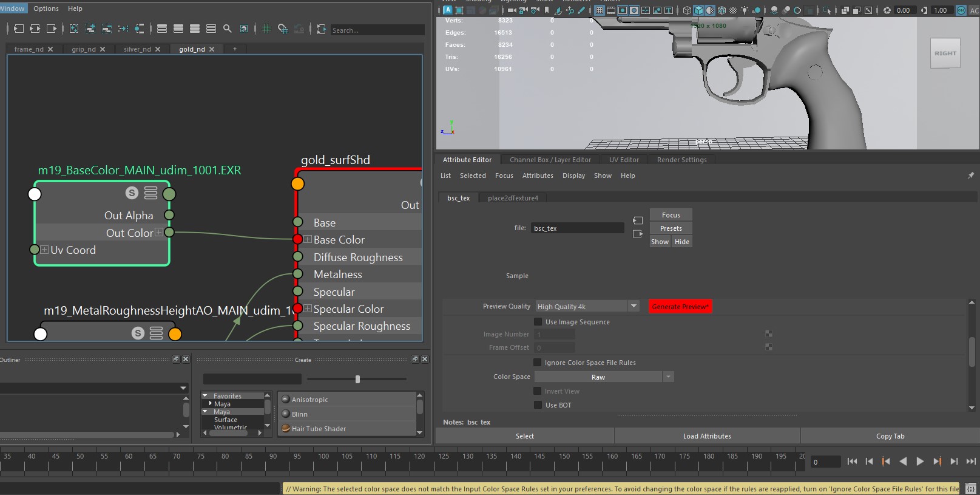
Task: Open the Channel Box / Layer Editor tab
Action: (550, 160)
